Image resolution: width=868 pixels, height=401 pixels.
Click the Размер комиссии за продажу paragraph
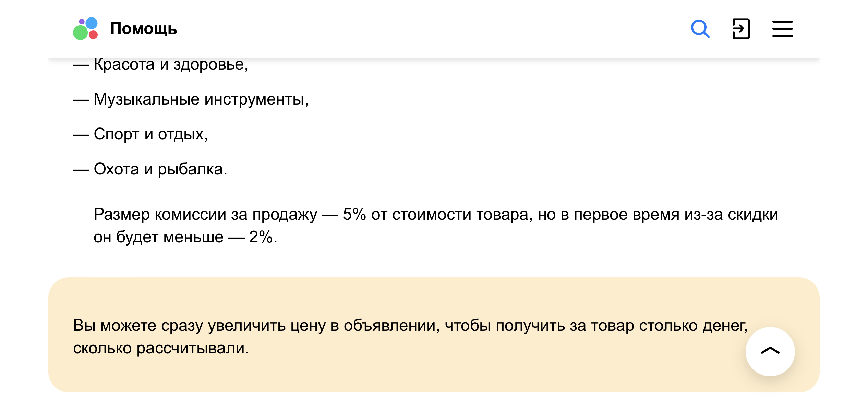point(436,226)
